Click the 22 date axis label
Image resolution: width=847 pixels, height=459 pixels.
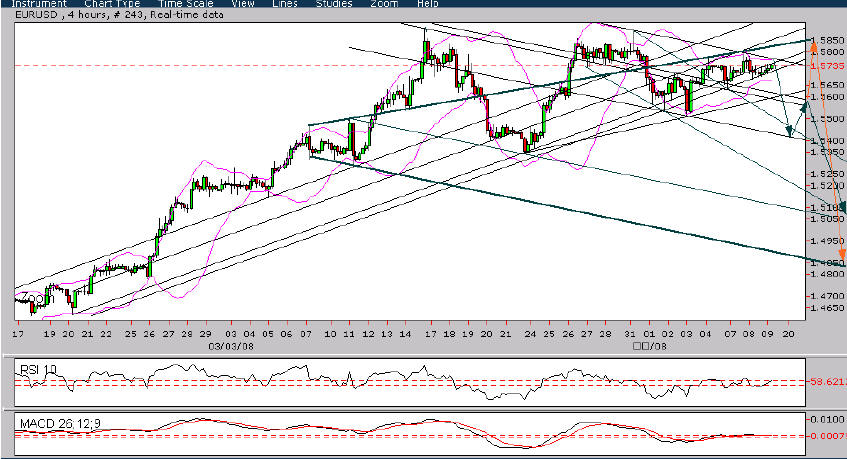pyautogui.click(x=106, y=334)
